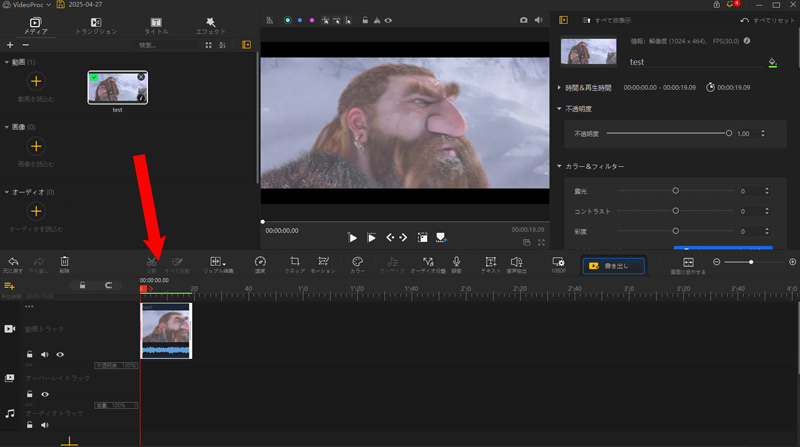
Task: Zoom in timeline with plus icon
Action: pos(792,262)
